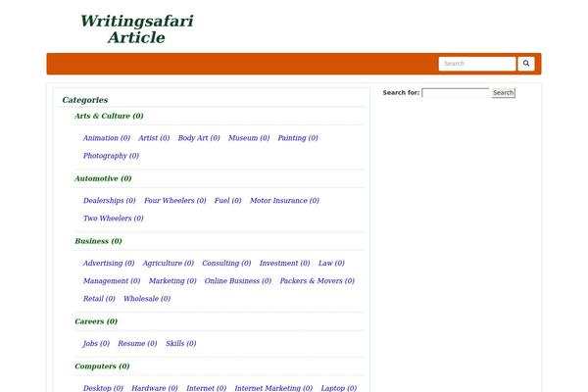This screenshot has width=588, height=392.
Task: Focus the Search field in orange bar
Action: 477,64
